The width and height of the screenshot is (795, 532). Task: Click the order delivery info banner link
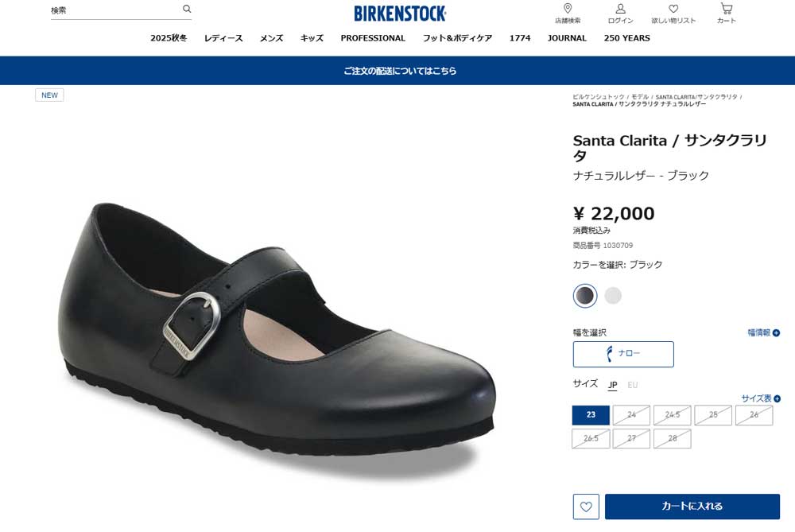(400, 71)
